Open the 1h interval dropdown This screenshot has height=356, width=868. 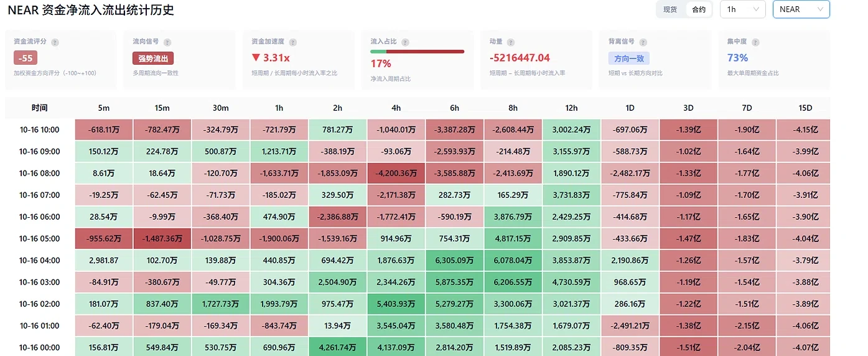(742, 9)
